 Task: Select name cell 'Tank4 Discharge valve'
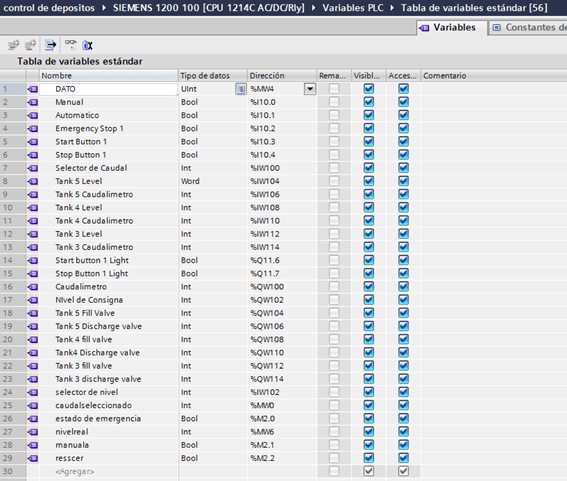click(x=108, y=353)
